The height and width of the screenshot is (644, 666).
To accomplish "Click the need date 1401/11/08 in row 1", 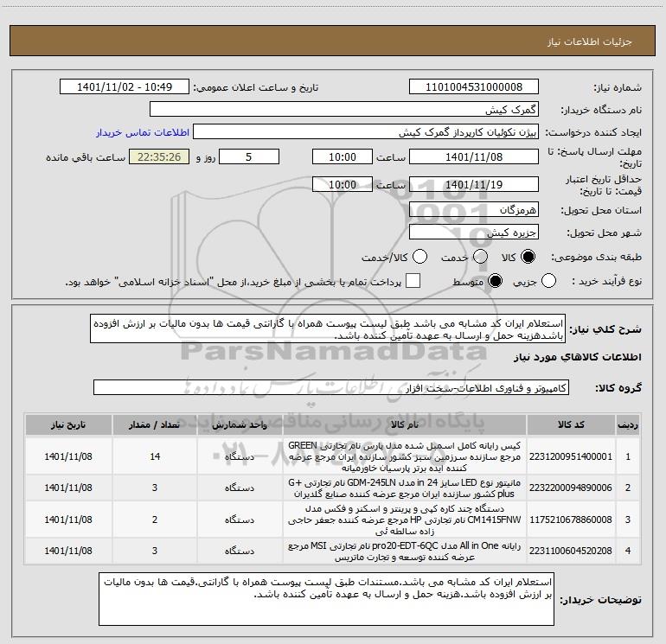I will (68, 456).
